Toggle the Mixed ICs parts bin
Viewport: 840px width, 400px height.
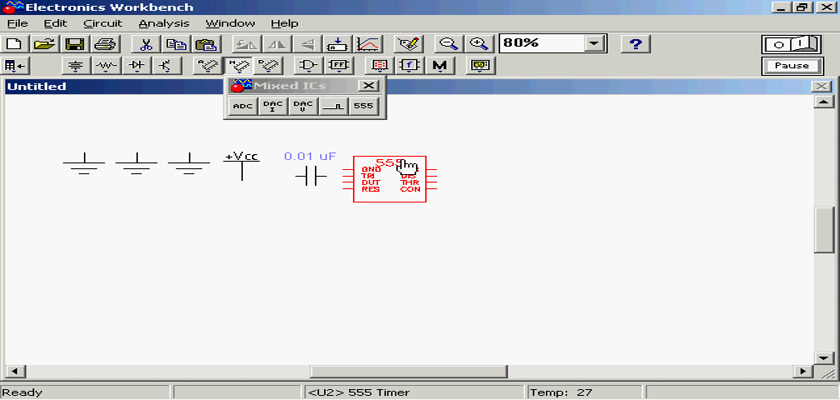click(x=238, y=66)
